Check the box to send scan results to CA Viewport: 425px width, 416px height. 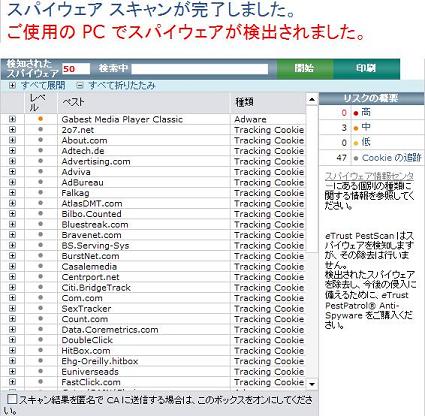[12, 399]
